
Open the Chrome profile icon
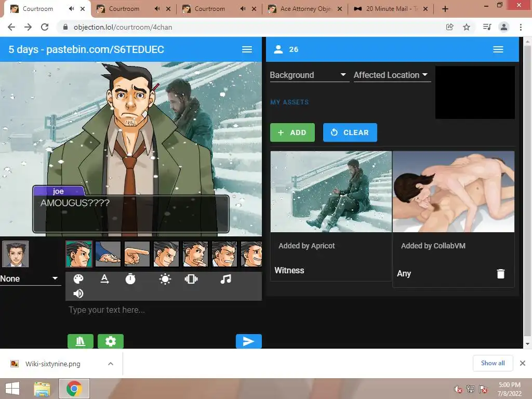(504, 27)
